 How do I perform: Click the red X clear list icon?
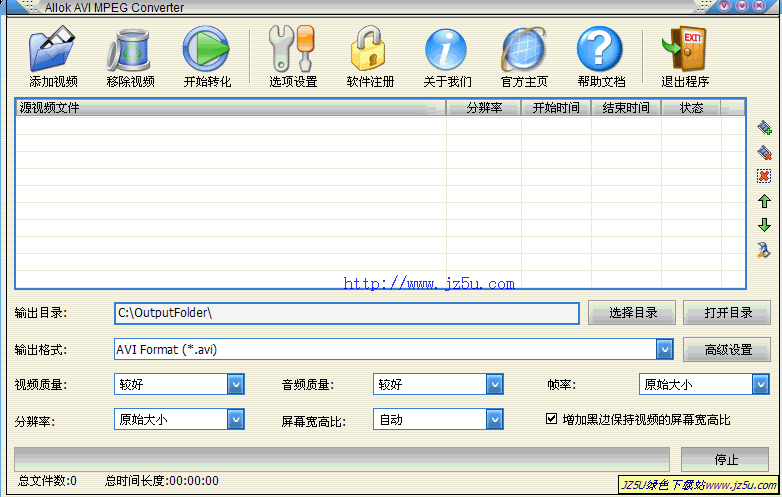(x=764, y=176)
